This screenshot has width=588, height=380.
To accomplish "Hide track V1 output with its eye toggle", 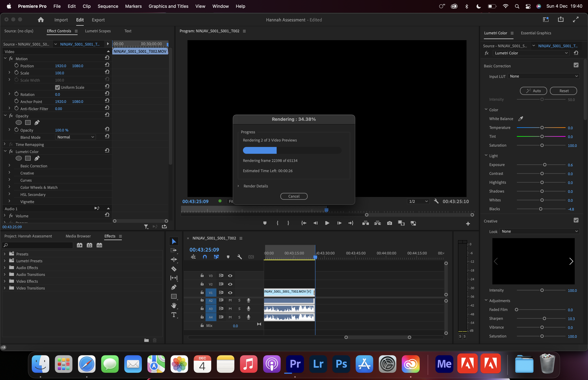I will pos(230,293).
